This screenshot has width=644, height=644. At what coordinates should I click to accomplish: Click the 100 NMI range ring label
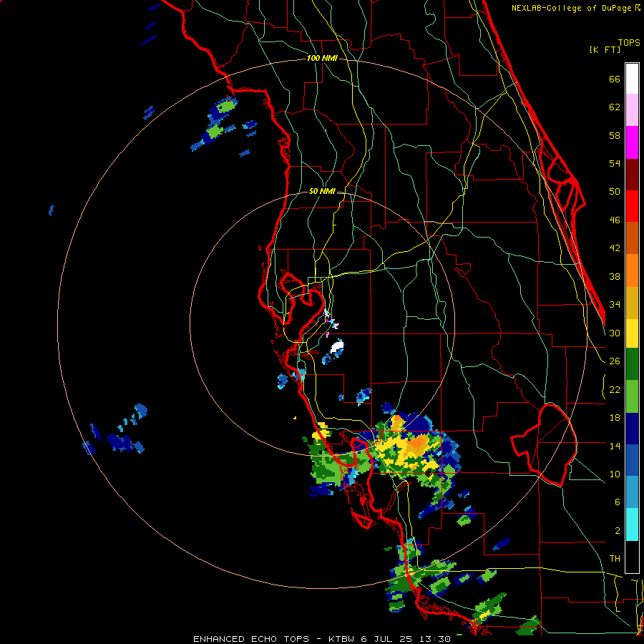322,59
